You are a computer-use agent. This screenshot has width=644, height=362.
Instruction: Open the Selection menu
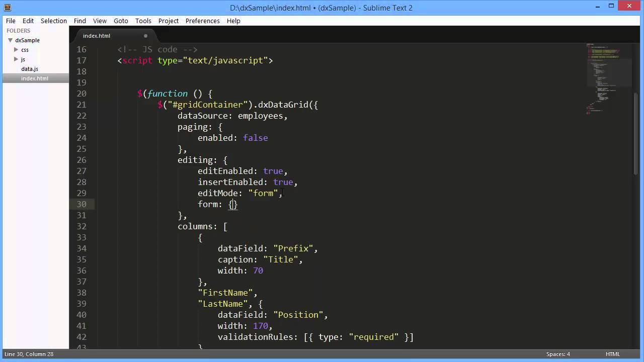pos(54,21)
